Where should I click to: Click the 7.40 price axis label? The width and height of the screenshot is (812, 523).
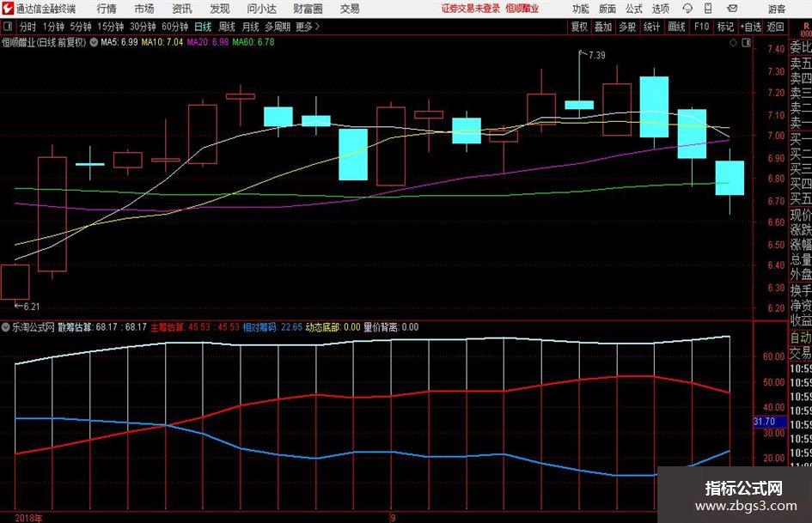(776, 49)
